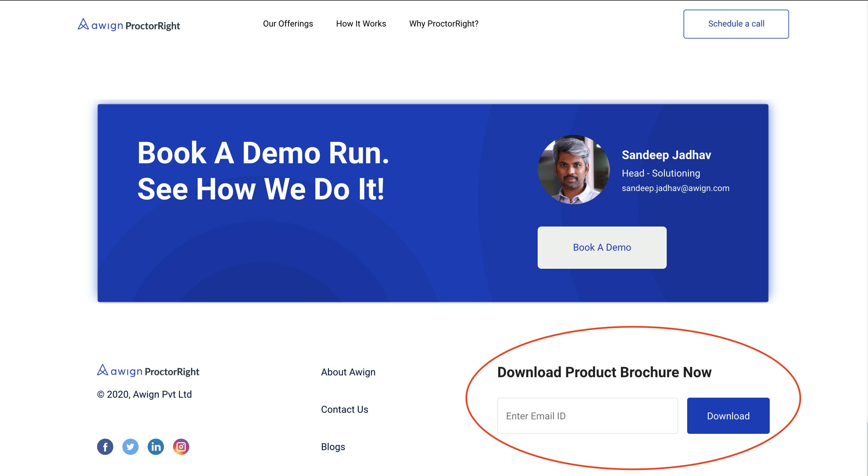Screen dimensions: 868x476
Task: Open the Twitter social icon
Action: (x=131, y=447)
